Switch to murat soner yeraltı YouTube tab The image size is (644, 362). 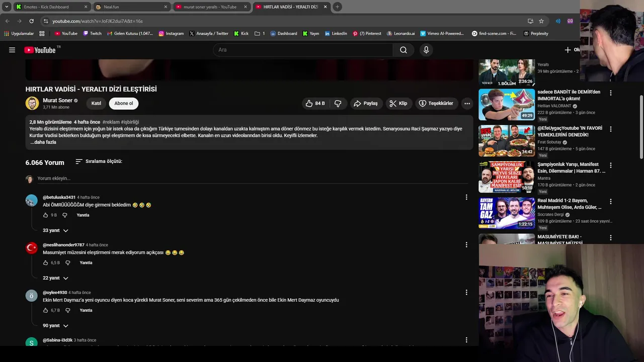(x=211, y=7)
